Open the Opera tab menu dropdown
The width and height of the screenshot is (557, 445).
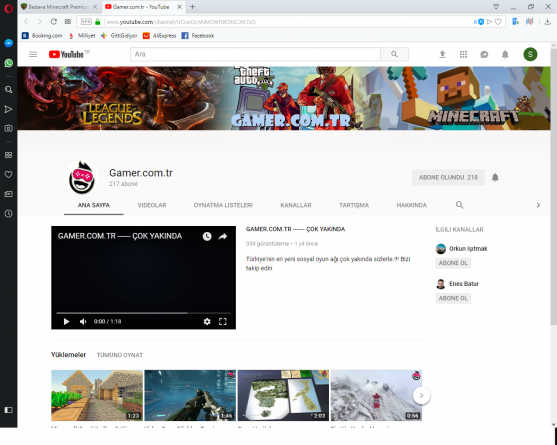click(x=496, y=7)
